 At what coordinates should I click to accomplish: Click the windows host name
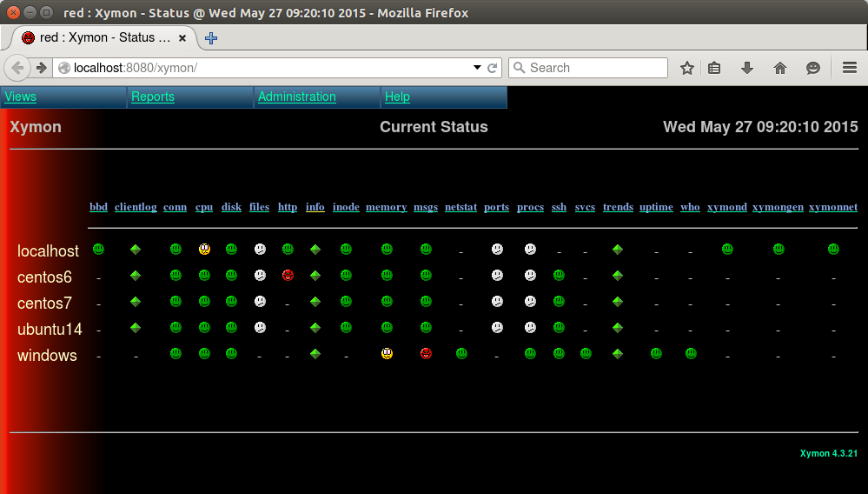47,355
